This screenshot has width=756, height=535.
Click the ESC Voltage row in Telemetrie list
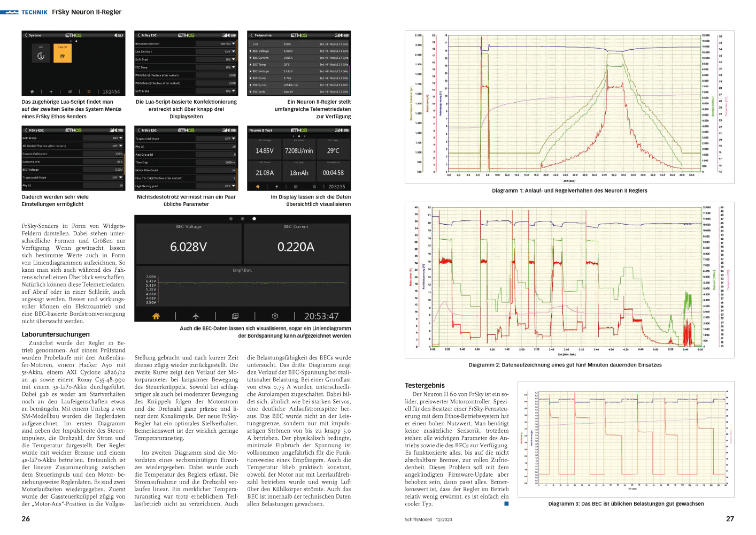point(298,71)
